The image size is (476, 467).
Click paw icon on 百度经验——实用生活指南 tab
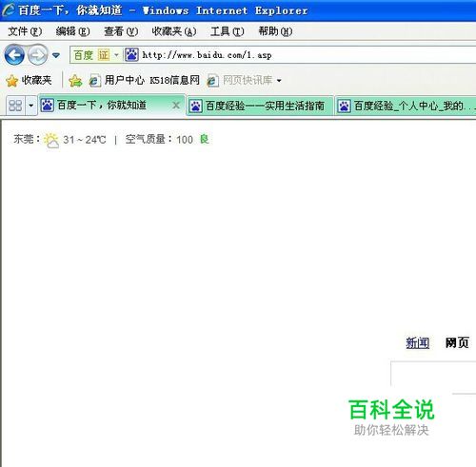pyautogui.click(x=195, y=106)
